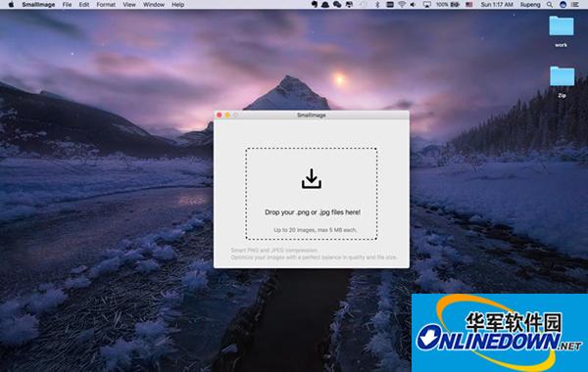The image size is (588, 372).
Task: Click the Wi-Fi status icon
Action: coord(402,5)
